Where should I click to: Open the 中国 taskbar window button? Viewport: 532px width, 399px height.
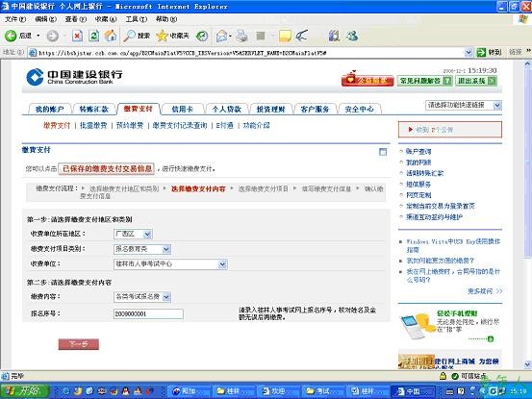coord(413,391)
